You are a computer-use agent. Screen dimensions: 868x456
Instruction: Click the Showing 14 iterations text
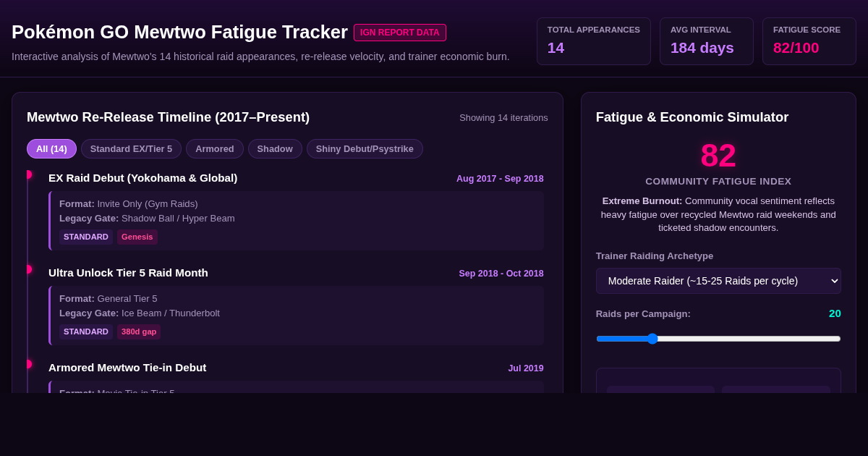point(503,118)
